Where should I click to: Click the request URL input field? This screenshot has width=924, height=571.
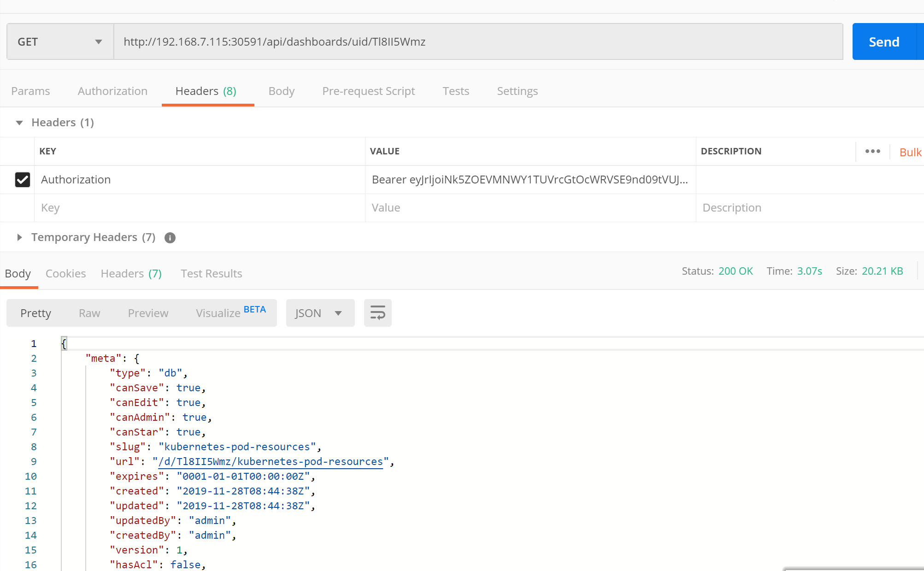[477, 42]
